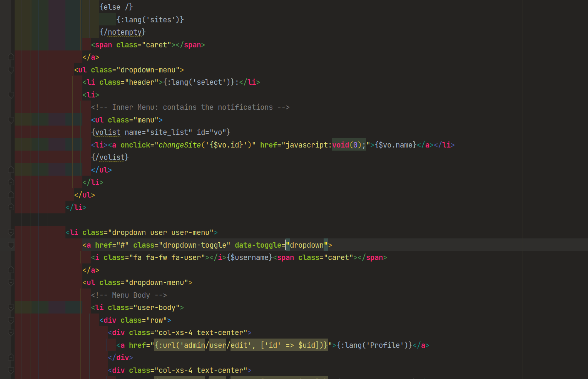Click the data-toggle attribute name
Image resolution: width=588 pixels, height=379 pixels.
click(258, 245)
